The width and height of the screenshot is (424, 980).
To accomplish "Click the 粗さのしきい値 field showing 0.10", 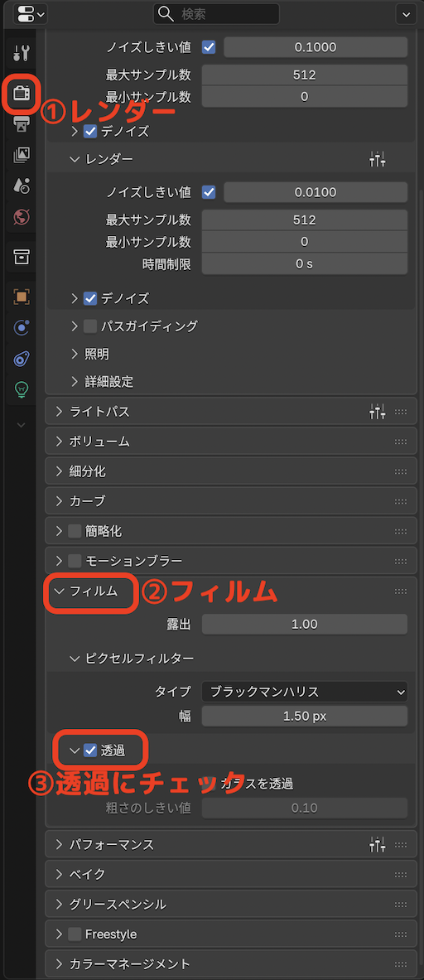I will click(x=305, y=809).
